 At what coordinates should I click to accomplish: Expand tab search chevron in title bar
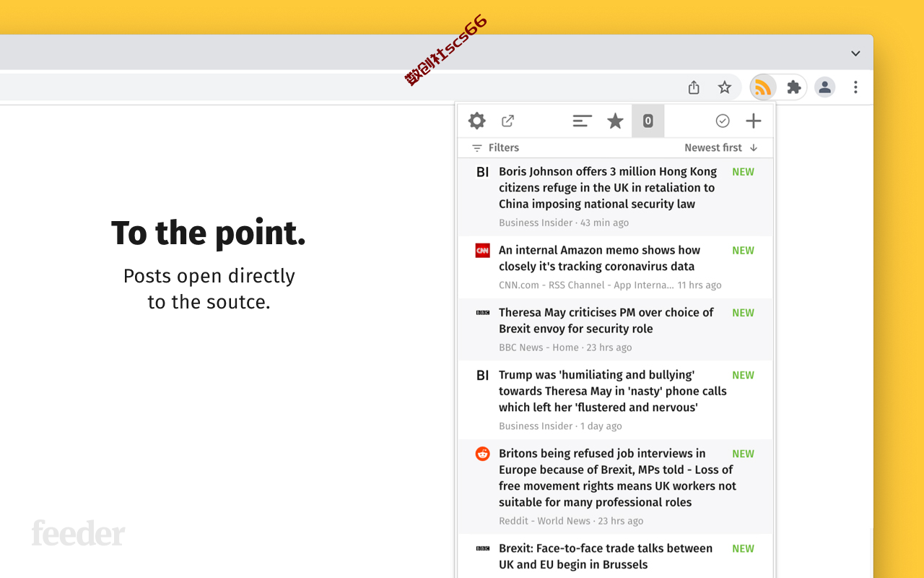[x=855, y=53]
